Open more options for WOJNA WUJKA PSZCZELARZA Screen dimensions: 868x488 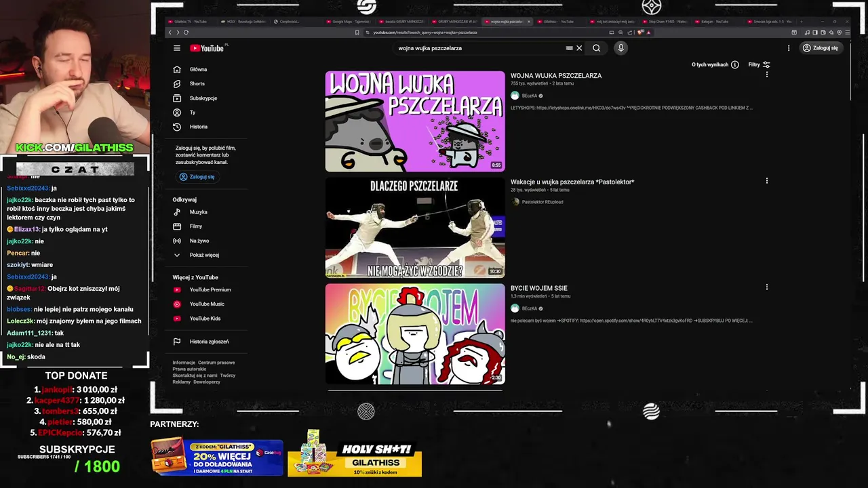click(767, 75)
